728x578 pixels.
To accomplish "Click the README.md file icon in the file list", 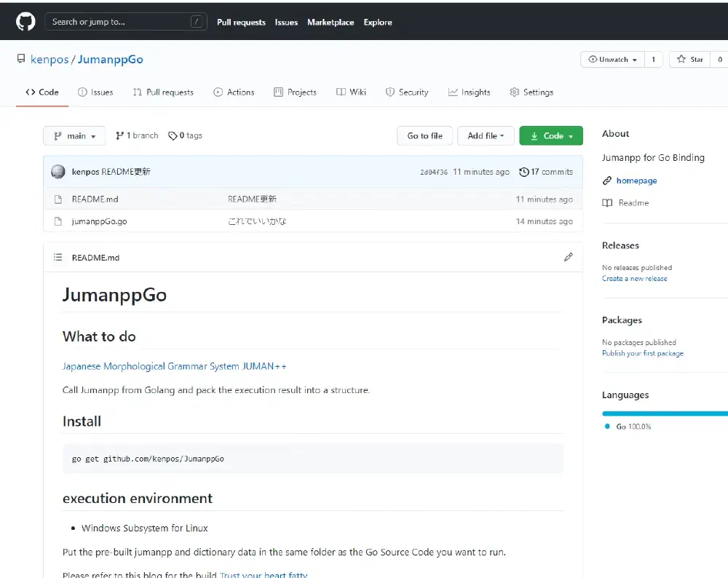I will [x=58, y=199].
